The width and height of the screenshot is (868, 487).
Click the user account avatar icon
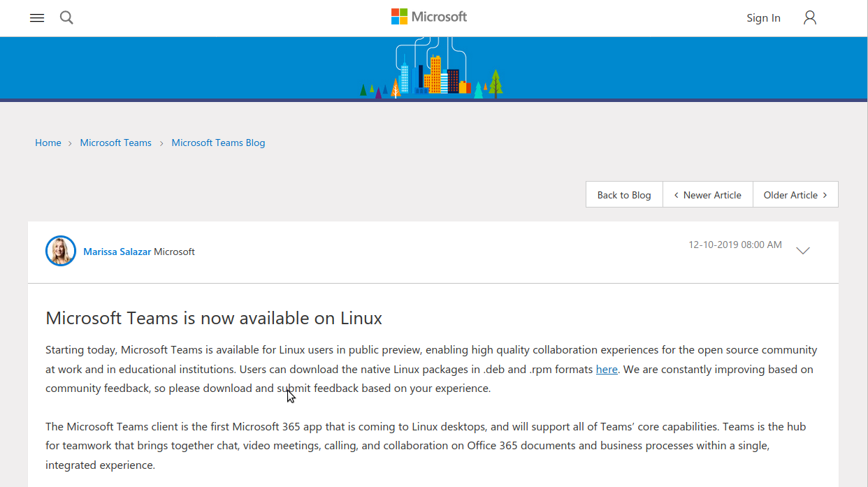pos(810,18)
